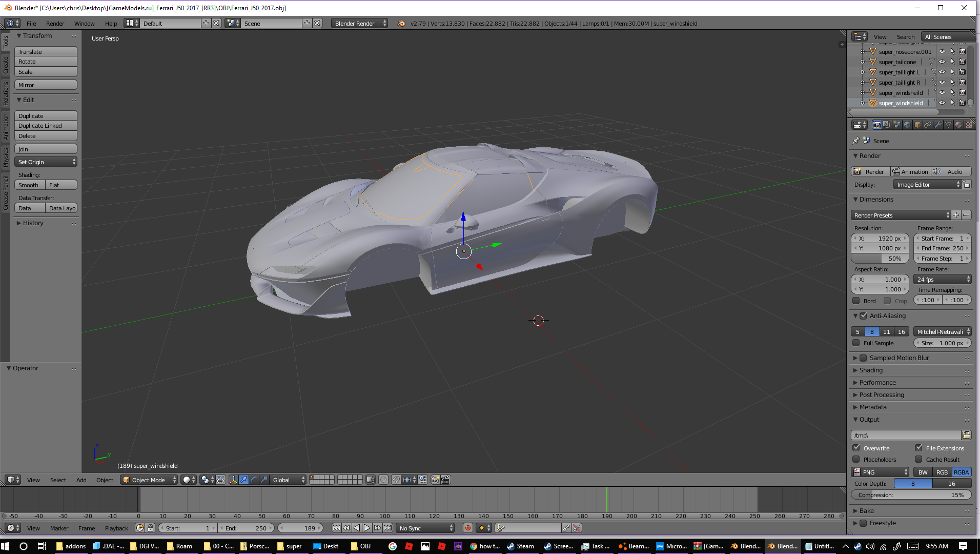Open the Set Origin dropdown
The image size is (980, 554).
[x=46, y=162]
